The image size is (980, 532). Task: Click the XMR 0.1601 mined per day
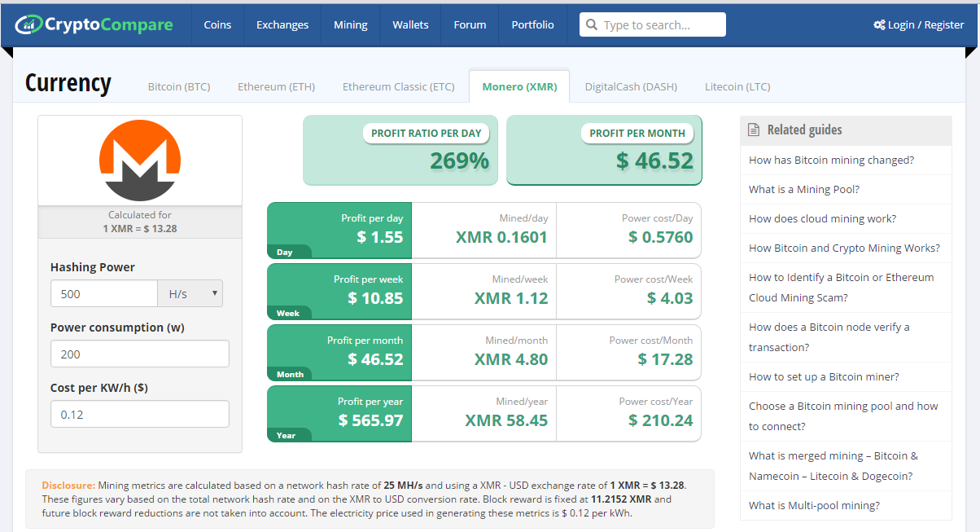(501, 237)
